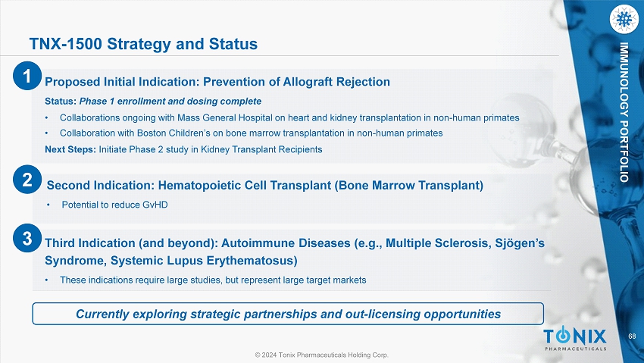Click the Phase 1 enrollment status line
Screen dimensions: 644x363
pos(153,101)
